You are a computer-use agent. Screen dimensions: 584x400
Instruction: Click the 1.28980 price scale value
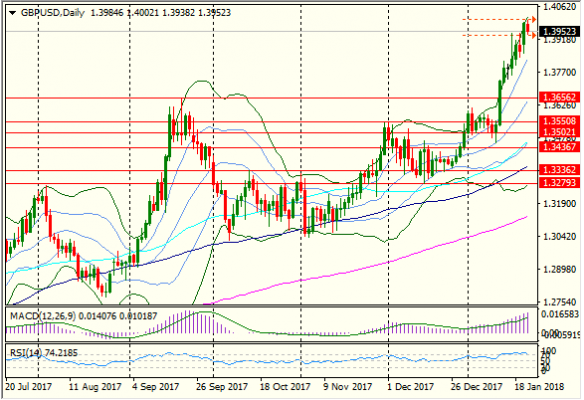560,269
